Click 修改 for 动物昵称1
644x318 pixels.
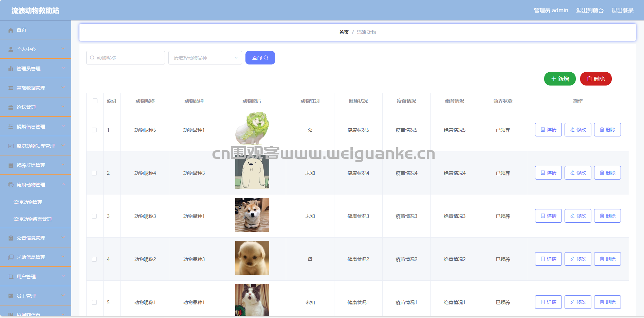click(x=578, y=302)
